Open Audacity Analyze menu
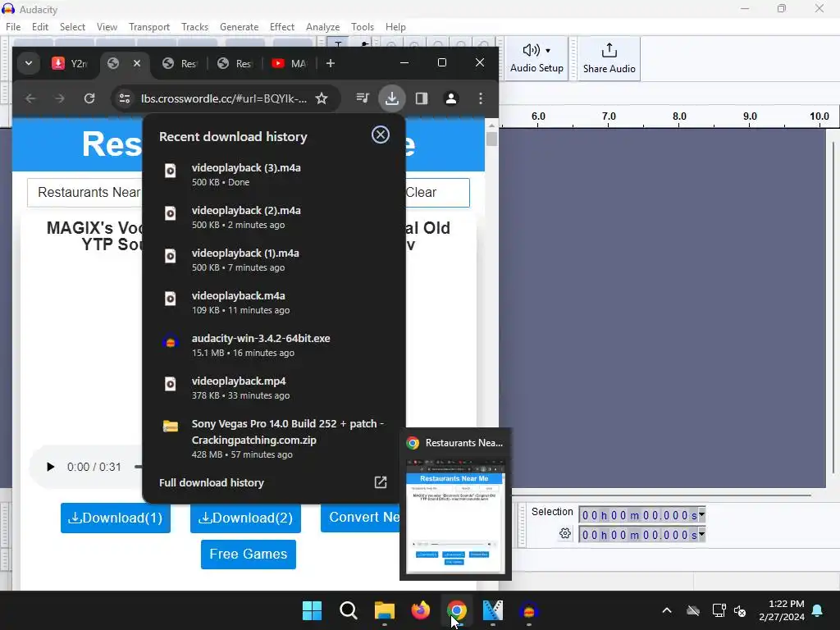Viewport: 840px width, 630px height. coord(322,27)
